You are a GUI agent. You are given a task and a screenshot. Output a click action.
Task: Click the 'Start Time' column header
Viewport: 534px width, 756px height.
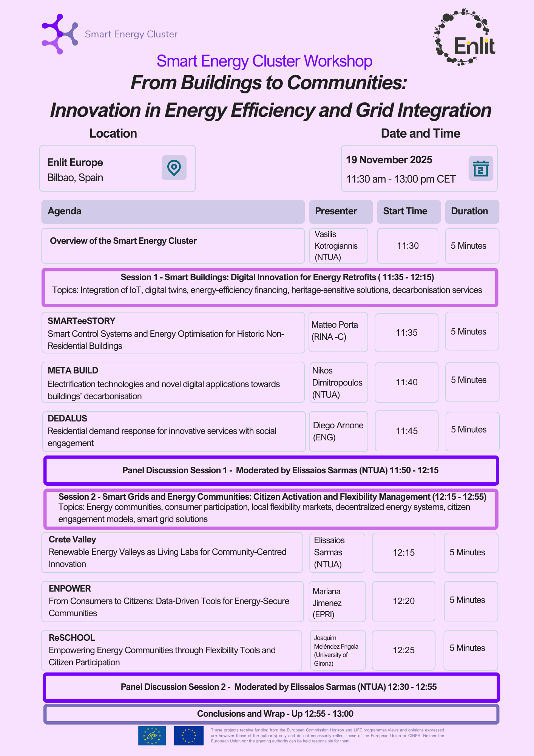pyautogui.click(x=409, y=212)
